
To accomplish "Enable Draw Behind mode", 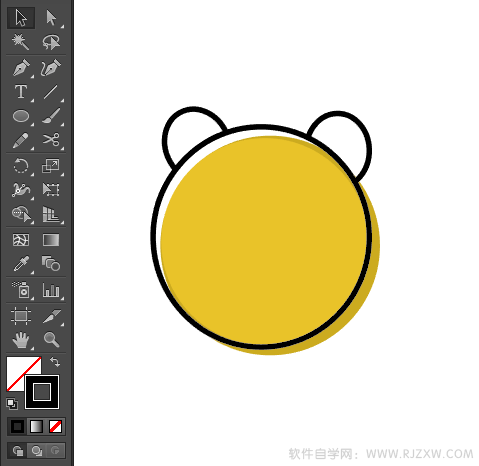I will coord(36,451).
